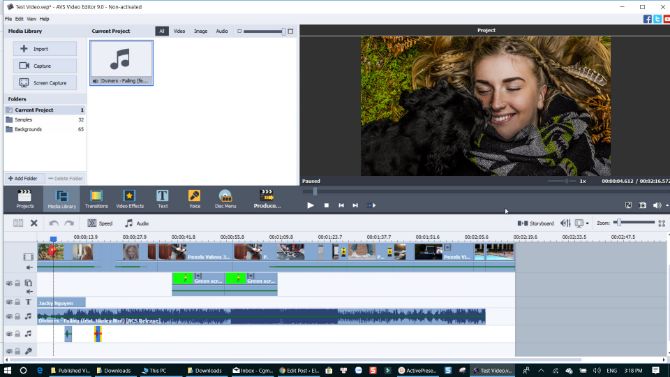Adjust the media thumbnail size slider
Image resolution: width=670 pixels, height=377 pixels.
tap(264, 31)
